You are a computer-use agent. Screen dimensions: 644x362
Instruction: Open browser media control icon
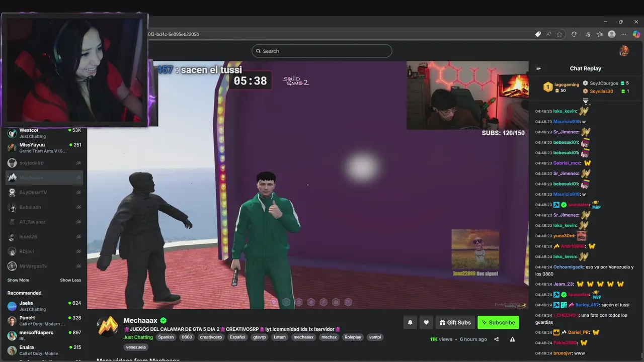coord(588,34)
